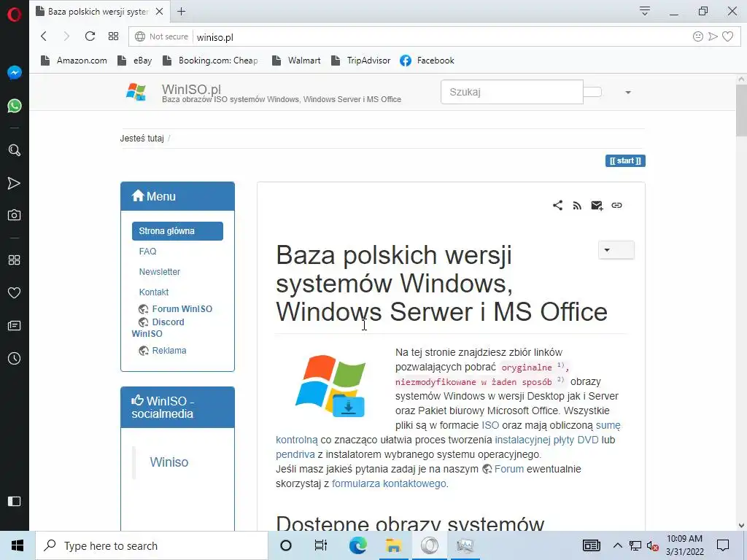Open Amazon.com bookmark

pos(74,61)
